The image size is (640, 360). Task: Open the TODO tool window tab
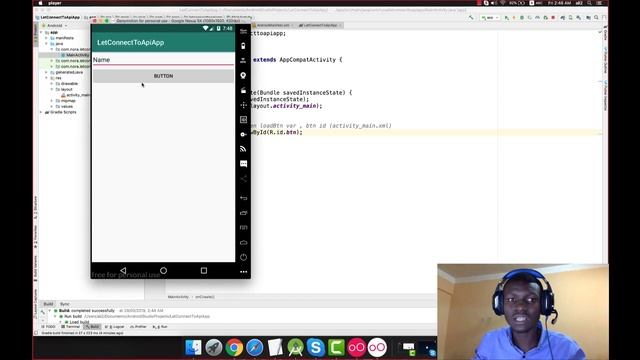pos(49,327)
